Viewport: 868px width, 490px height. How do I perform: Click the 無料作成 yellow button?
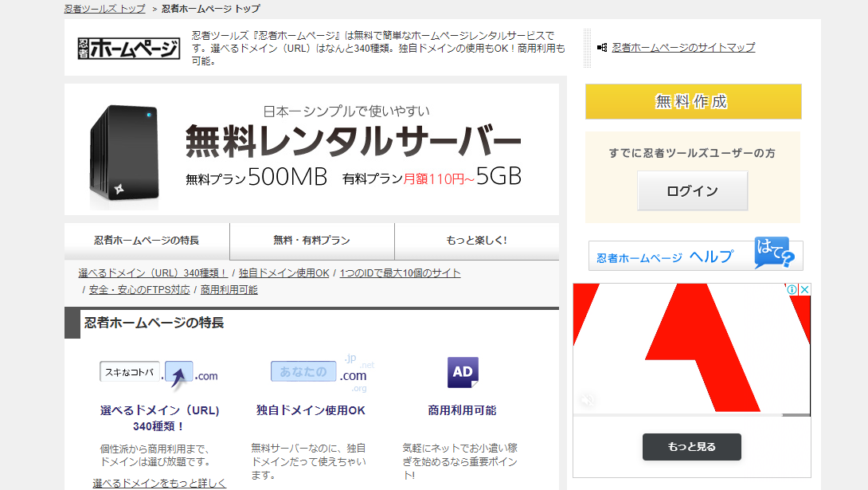coord(692,102)
